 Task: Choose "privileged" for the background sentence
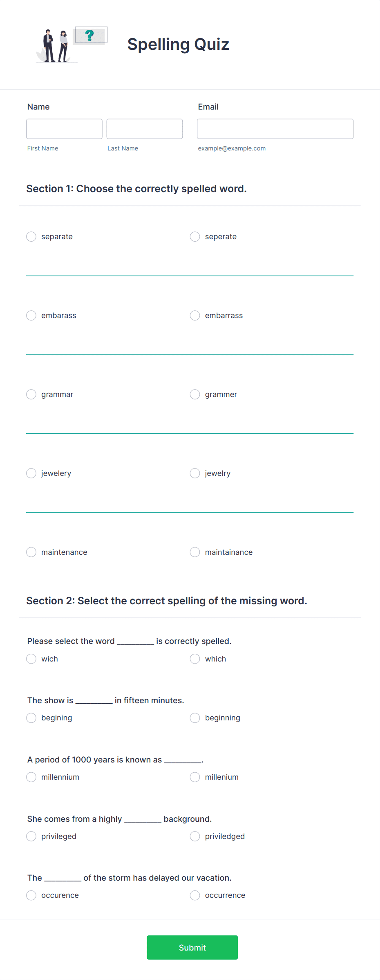(31, 836)
